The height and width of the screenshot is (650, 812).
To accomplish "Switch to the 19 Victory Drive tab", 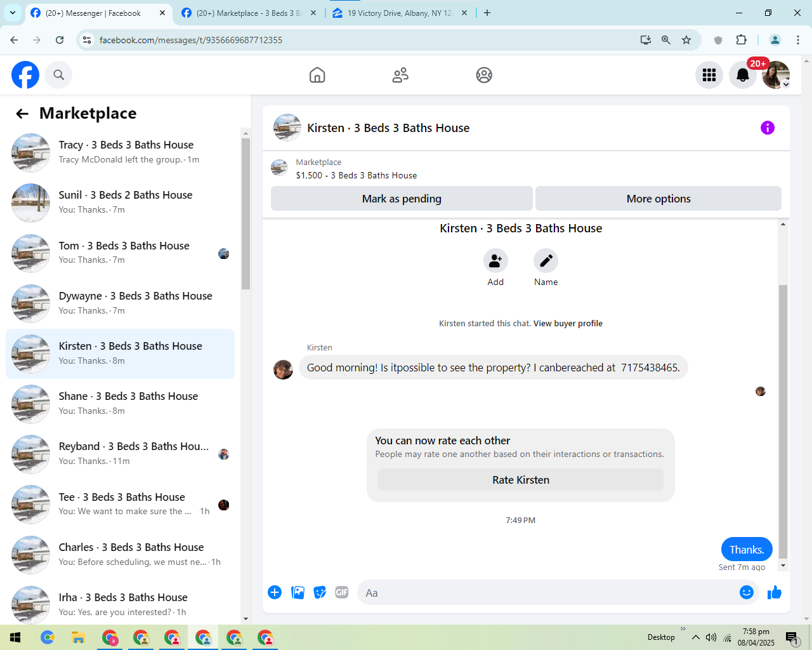I will 400,13.
